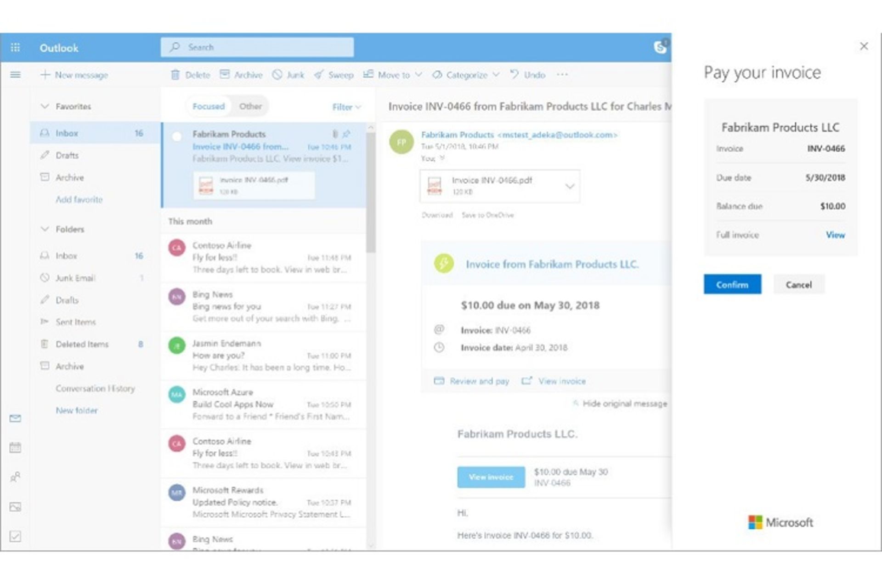This screenshot has height=588, width=882.
Task: Select the Fabrikam Products message circle
Action: (x=176, y=136)
